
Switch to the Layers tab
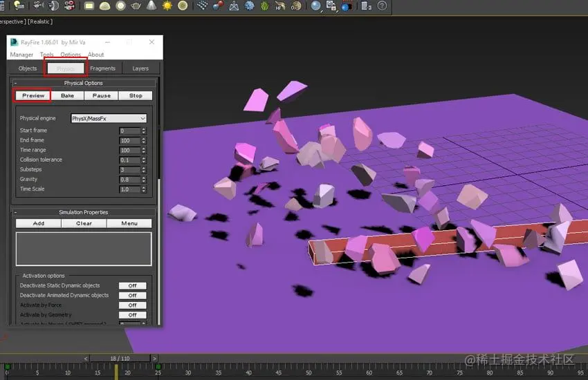click(140, 68)
